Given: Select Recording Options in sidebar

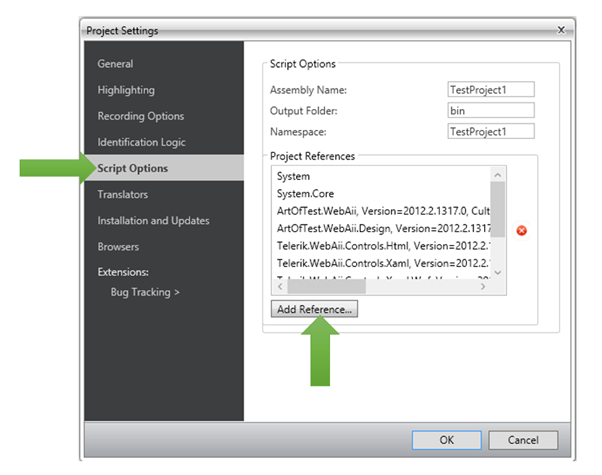Looking at the screenshot, I should point(141,116).
